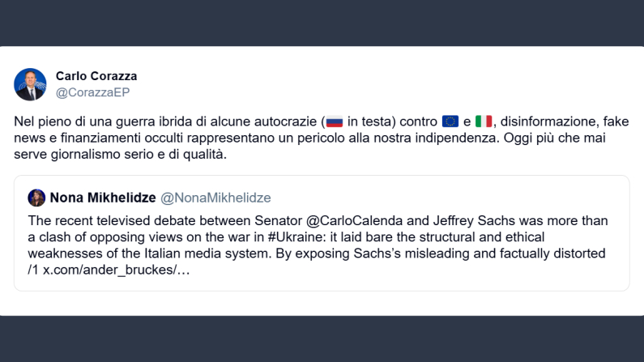Open the Nona Mikhelidze author name

(x=103, y=198)
